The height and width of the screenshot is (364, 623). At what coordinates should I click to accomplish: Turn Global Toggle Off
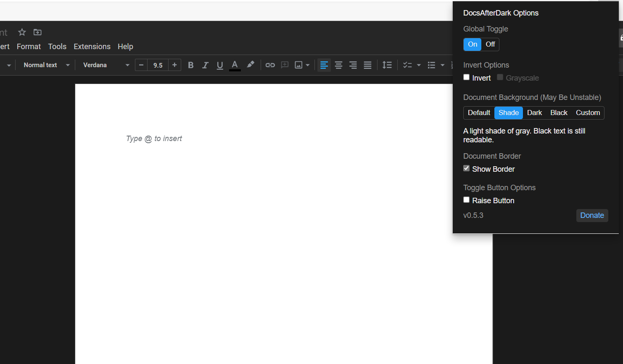tap(490, 45)
